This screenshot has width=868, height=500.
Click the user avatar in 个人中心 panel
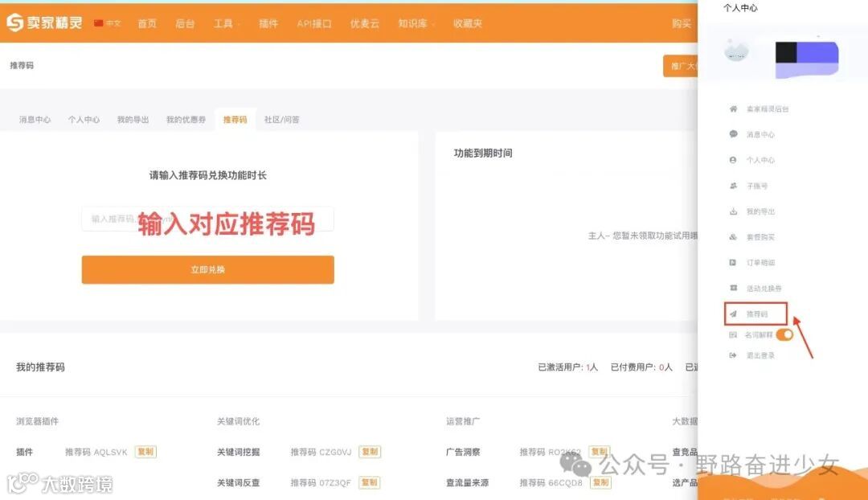tap(736, 51)
